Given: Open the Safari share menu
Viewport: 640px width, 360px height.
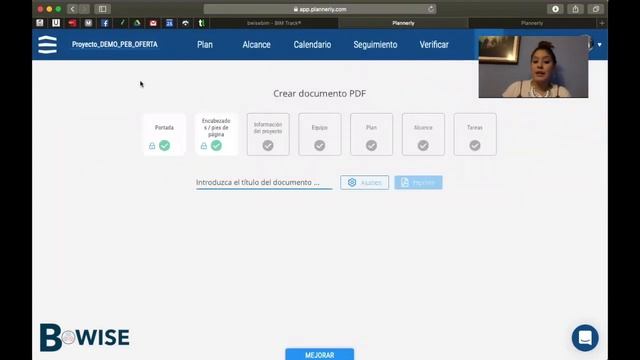Looking at the screenshot, I should 576,9.
